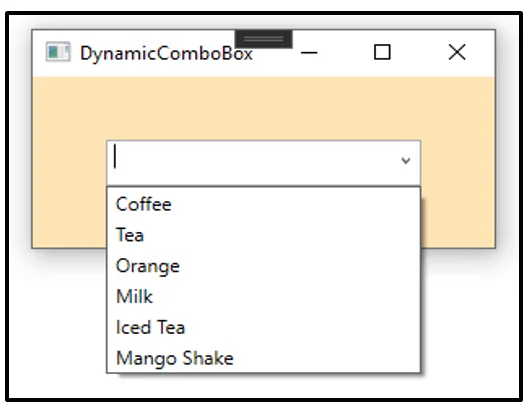This screenshot has width=532, height=408.
Task: Select the Milk entry
Action: 264,297
